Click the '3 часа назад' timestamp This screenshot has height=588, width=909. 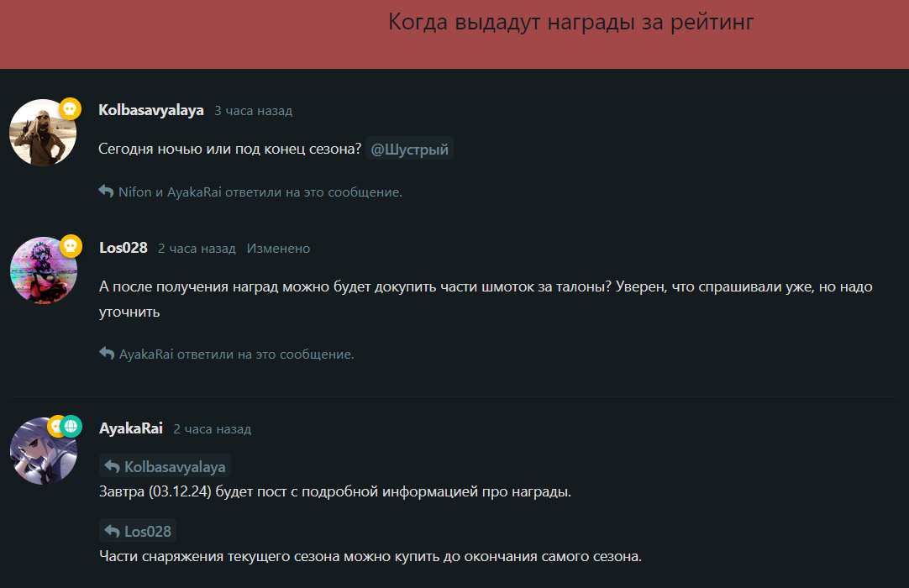tap(254, 111)
